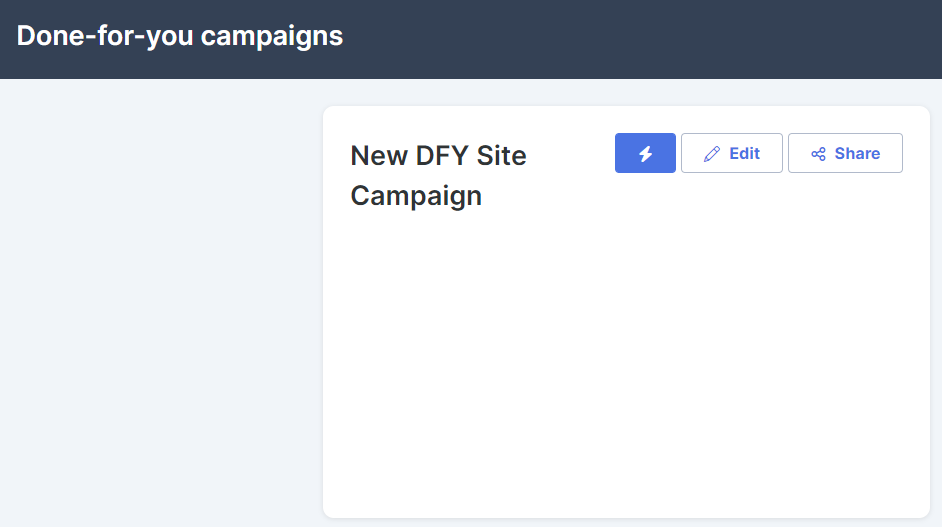
Task: Click the Done-for-you text in the header
Action: (x=105, y=36)
